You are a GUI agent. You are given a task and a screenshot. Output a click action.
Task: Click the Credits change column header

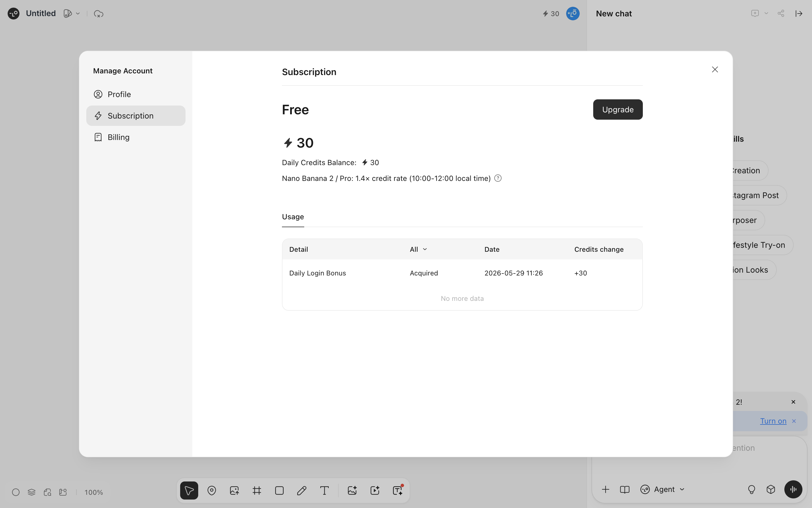click(599, 249)
